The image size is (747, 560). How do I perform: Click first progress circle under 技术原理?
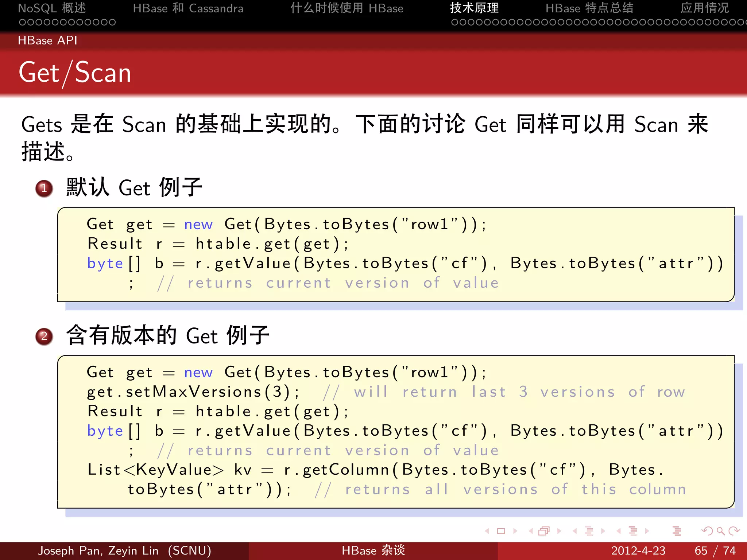pyautogui.click(x=454, y=22)
